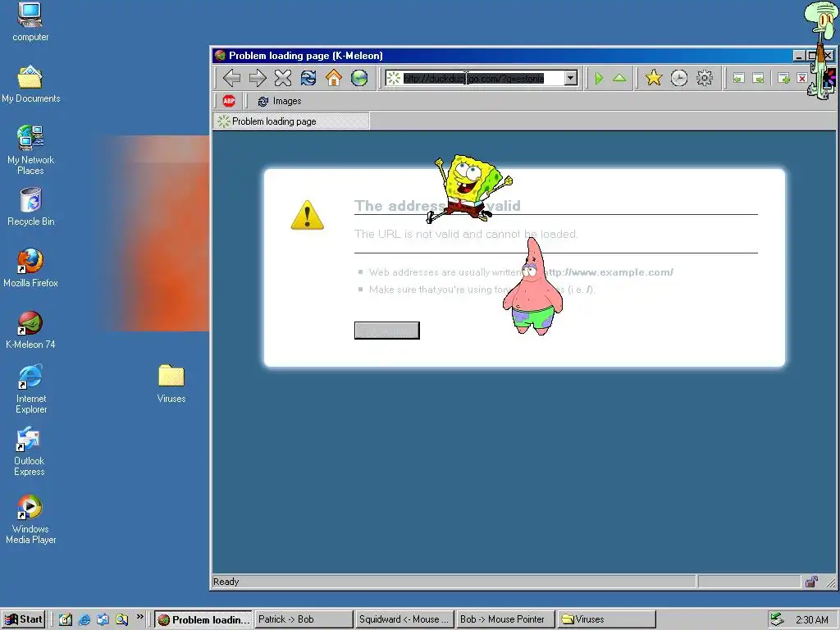
Task: Click the Try Again button on error page
Action: [387, 331]
